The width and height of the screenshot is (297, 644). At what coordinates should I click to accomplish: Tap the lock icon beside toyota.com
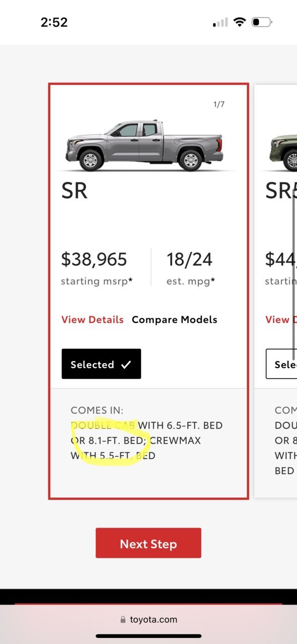[x=122, y=620]
